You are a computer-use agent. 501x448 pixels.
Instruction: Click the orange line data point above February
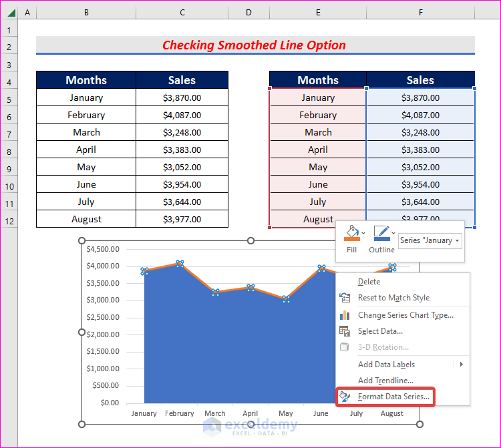pyautogui.click(x=180, y=264)
